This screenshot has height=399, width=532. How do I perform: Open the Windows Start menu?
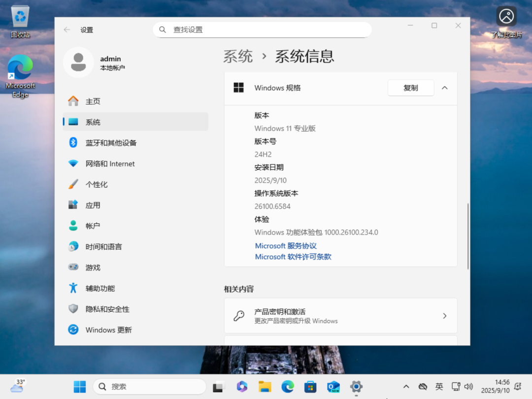click(x=80, y=387)
